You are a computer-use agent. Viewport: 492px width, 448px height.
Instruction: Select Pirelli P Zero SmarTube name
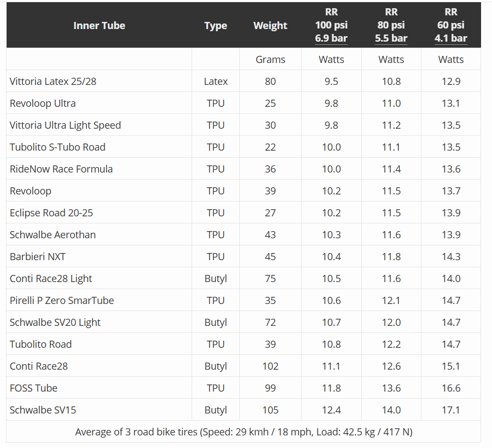pos(62,301)
